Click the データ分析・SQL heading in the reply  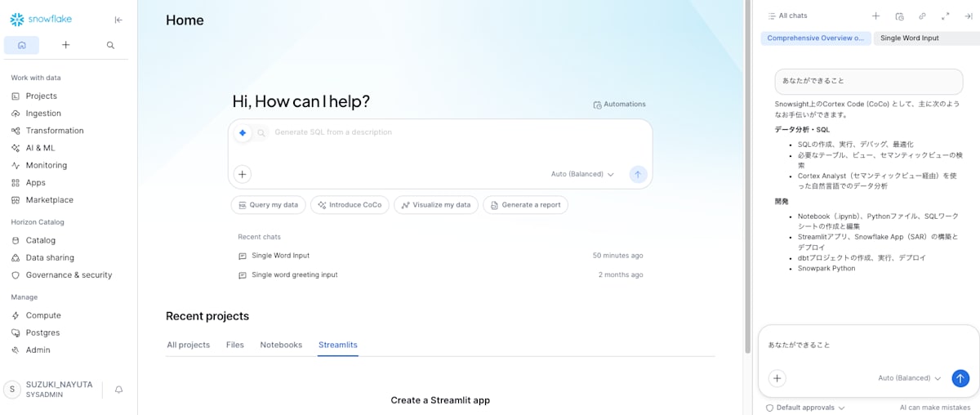[802, 129]
